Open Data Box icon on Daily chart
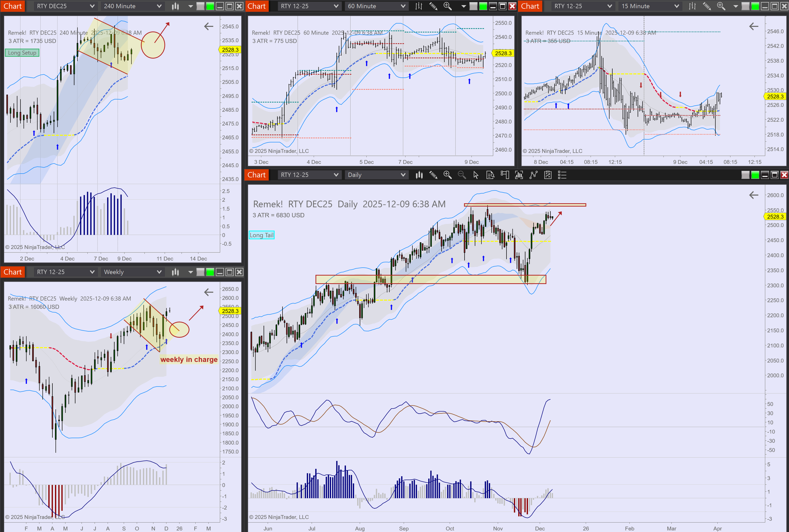The image size is (789, 532). (490, 175)
